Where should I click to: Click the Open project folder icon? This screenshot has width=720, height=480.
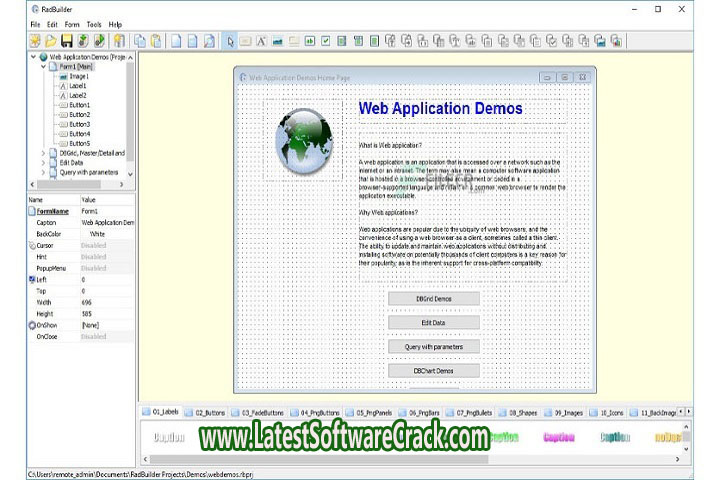click(51, 41)
